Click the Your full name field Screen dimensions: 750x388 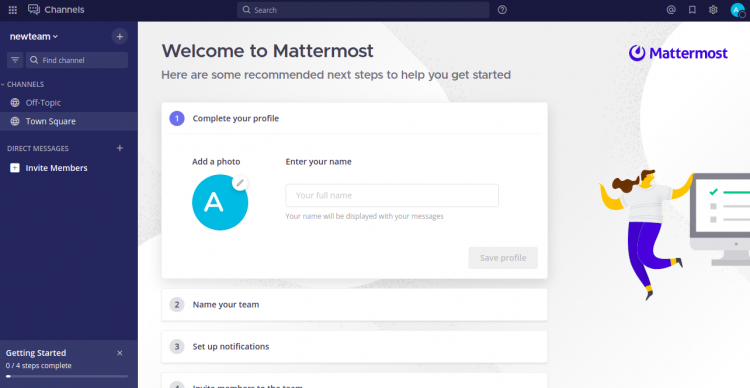coord(392,195)
